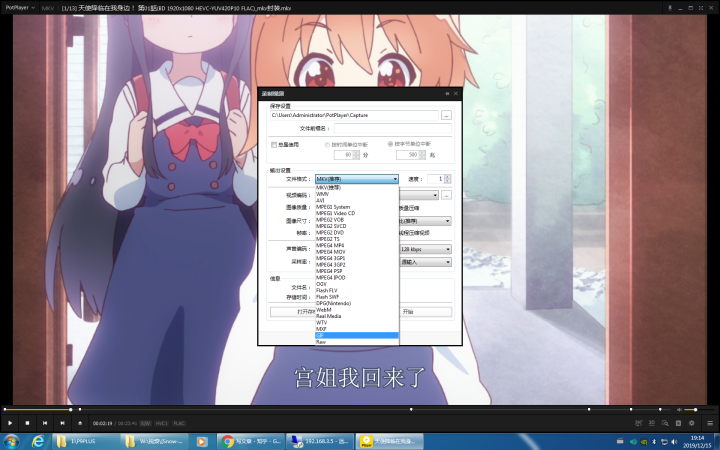Click the Play button in PotPlayer
Image resolution: width=720 pixels, height=450 pixels.
pyautogui.click(x=10, y=423)
